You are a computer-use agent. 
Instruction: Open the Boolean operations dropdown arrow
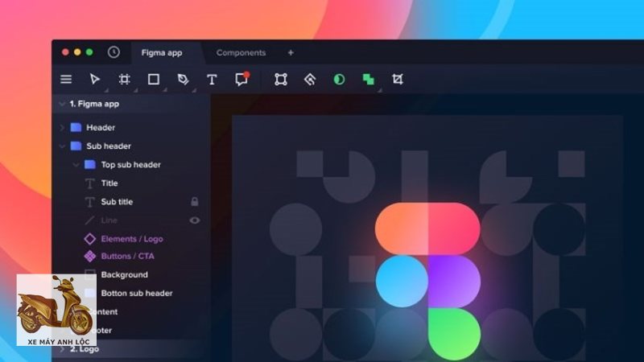pyautogui.click(x=380, y=90)
